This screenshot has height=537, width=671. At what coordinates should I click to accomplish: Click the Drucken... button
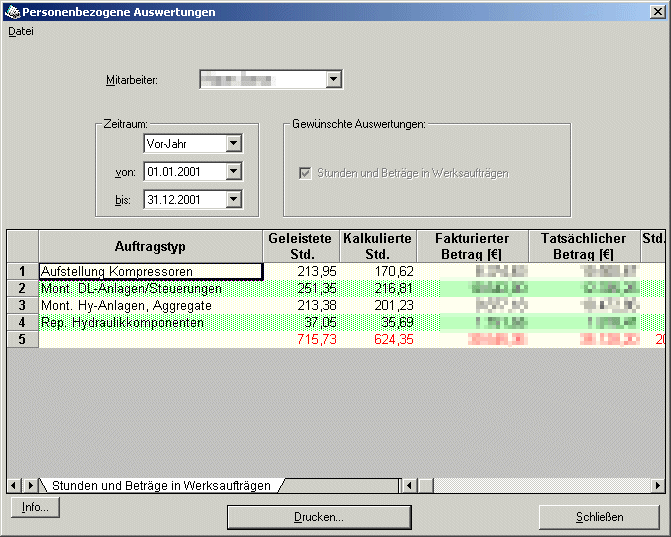coord(319,517)
